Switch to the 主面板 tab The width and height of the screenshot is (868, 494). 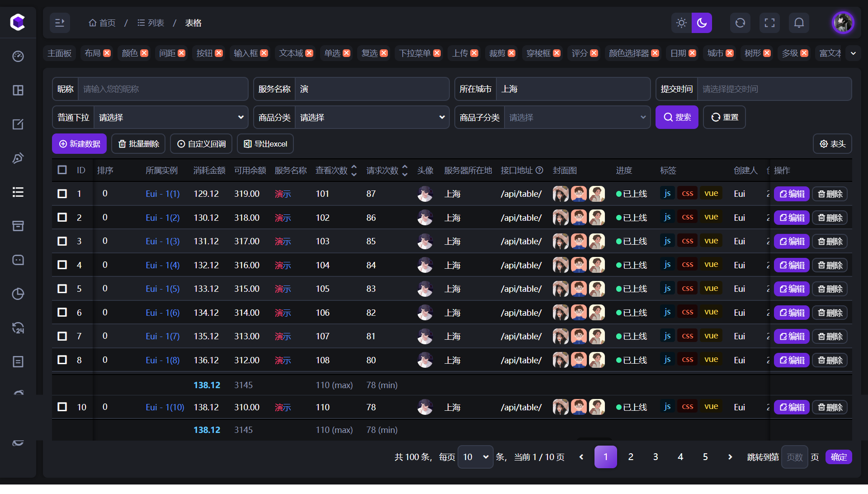[60, 53]
